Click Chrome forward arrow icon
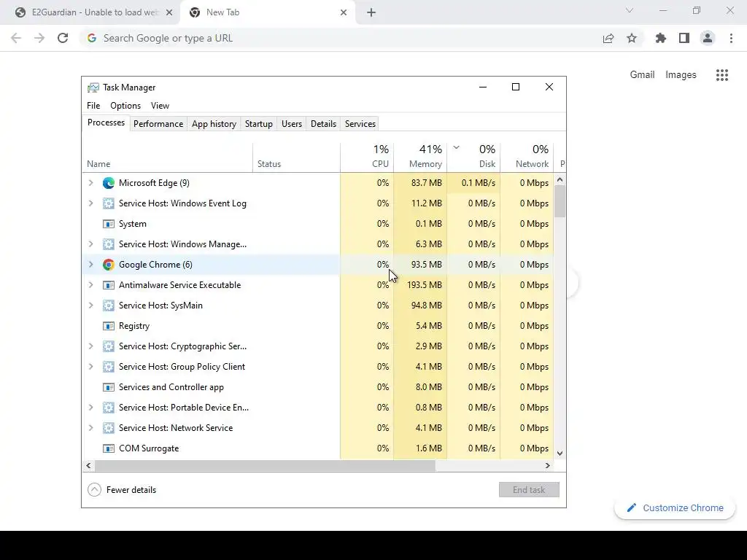Image resolution: width=747 pixels, height=560 pixels. [x=39, y=38]
